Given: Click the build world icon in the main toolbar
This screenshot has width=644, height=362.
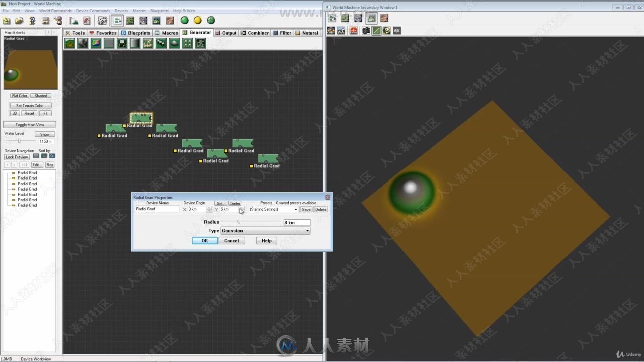Looking at the screenshot, I should 74,21.
